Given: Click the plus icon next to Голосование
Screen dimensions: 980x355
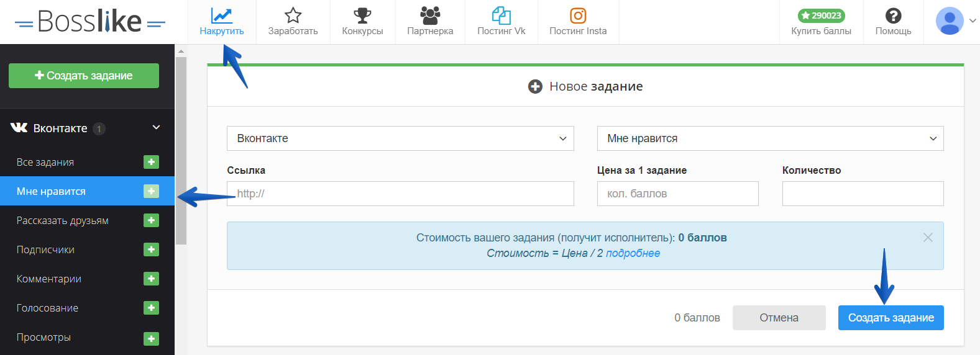Looking at the screenshot, I should (151, 308).
